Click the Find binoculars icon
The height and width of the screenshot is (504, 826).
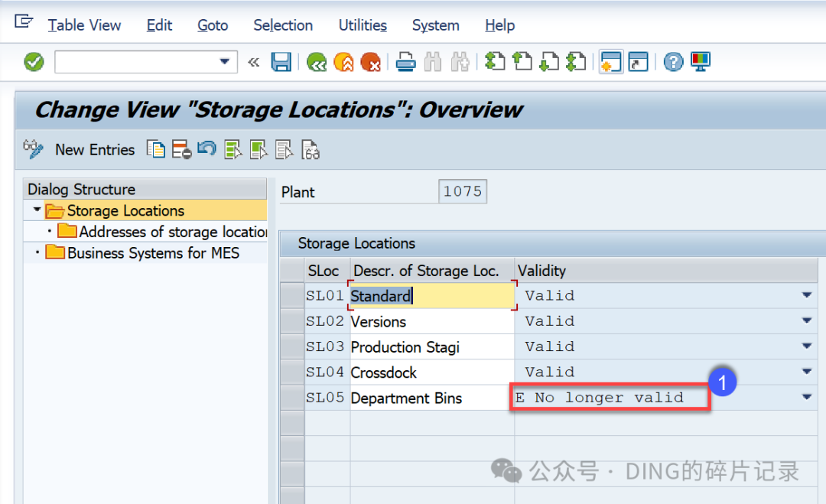pos(432,62)
